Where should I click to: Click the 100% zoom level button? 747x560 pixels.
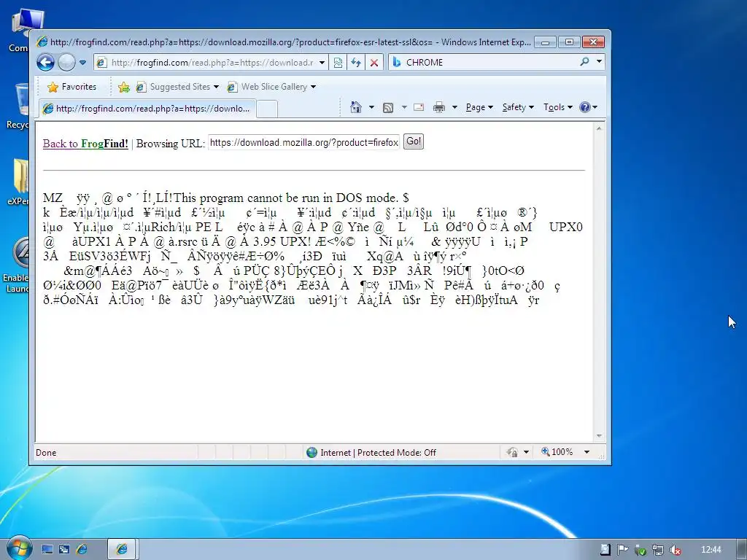pos(557,452)
